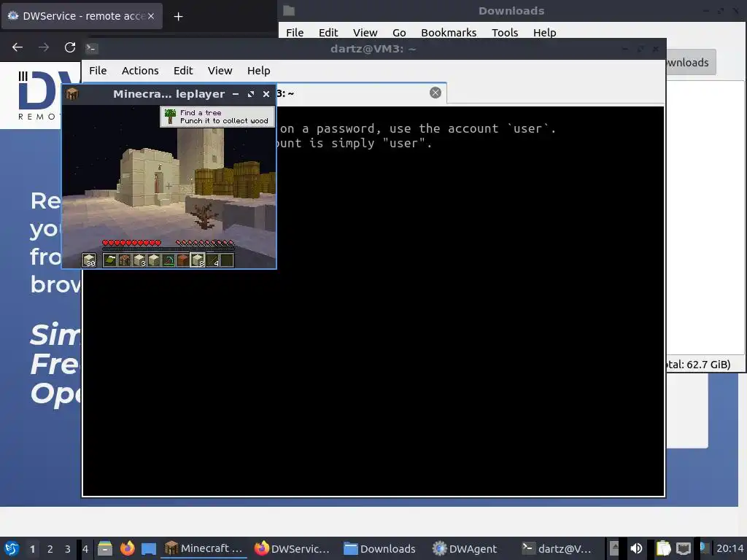Open the terminal's View menu
747x560 pixels.
pyautogui.click(x=220, y=71)
